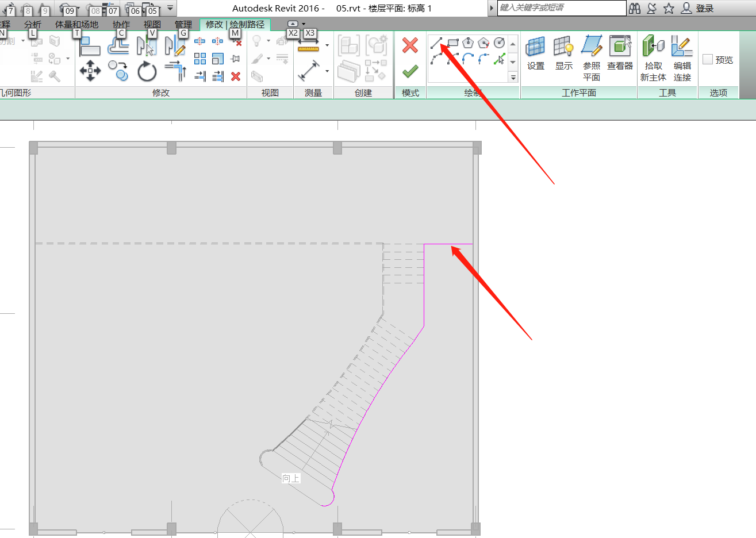Enable the 预览 checkbox
756x538 pixels.
(708, 60)
